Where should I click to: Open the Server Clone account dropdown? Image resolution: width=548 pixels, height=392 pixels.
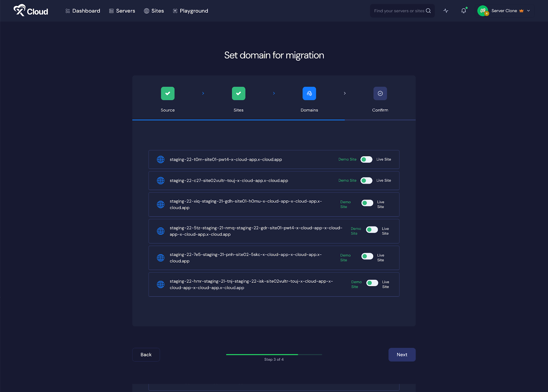click(x=528, y=11)
